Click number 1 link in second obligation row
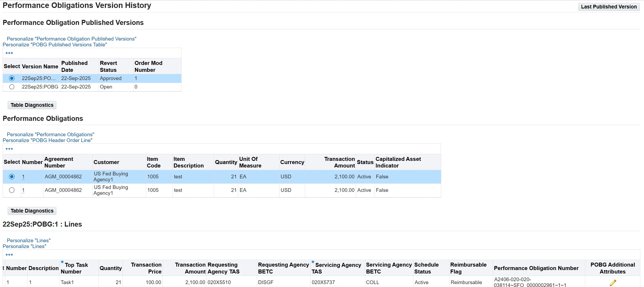Viewport: 644px width, 287px height. click(23, 190)
